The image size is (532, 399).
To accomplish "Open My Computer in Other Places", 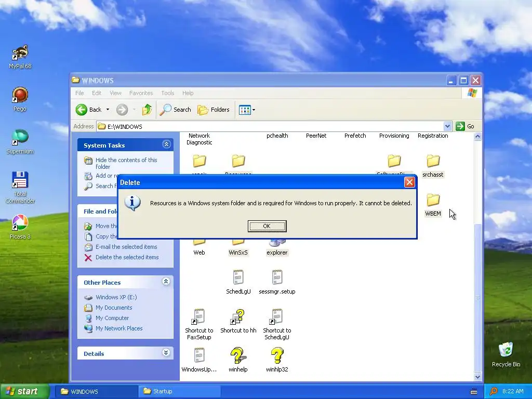I will tap(112, 318).
